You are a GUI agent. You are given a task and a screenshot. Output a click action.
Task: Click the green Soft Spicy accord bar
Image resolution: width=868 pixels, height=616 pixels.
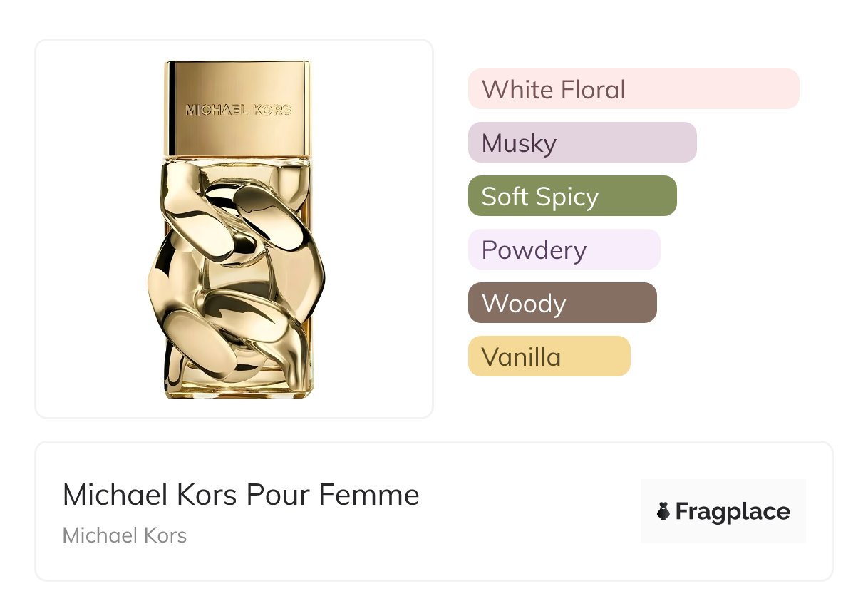click(x=572, y=196)
